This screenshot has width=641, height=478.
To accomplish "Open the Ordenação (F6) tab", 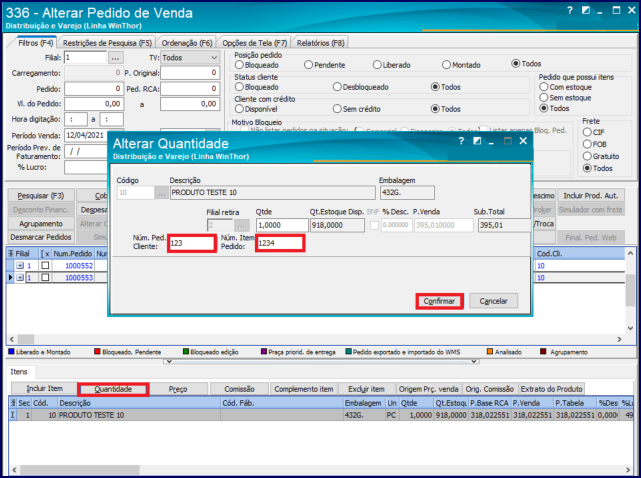I will click(187, 43).
